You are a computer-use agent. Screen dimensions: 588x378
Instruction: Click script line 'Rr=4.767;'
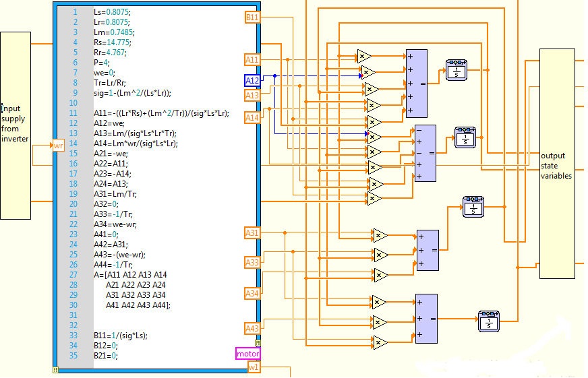coord(111,53)
